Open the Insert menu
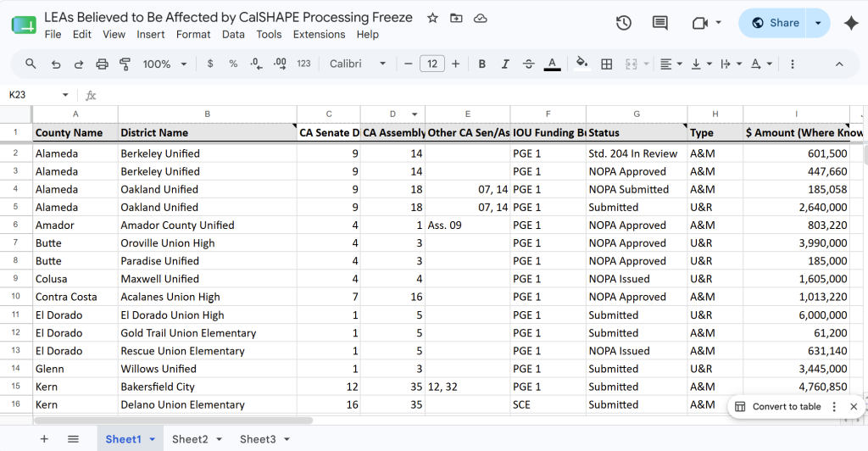 click(151, 34)
